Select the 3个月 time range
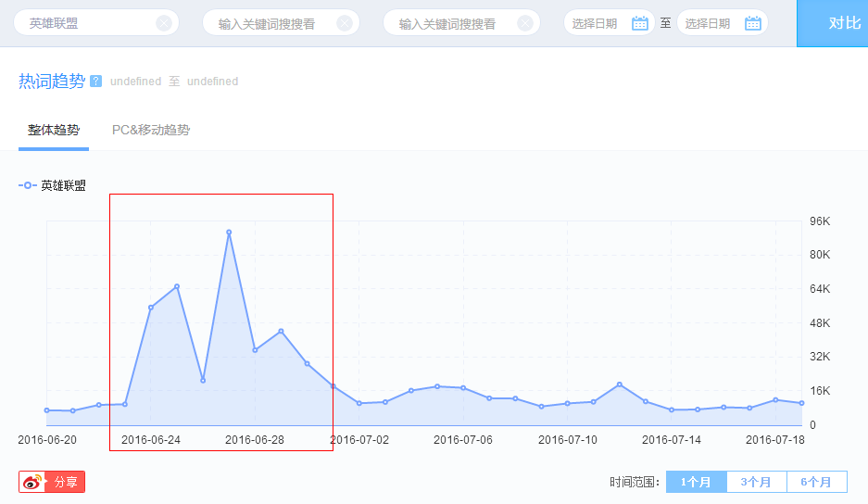Image resolution: width=868 pixels, height=504 pixels. coord(756,482)
